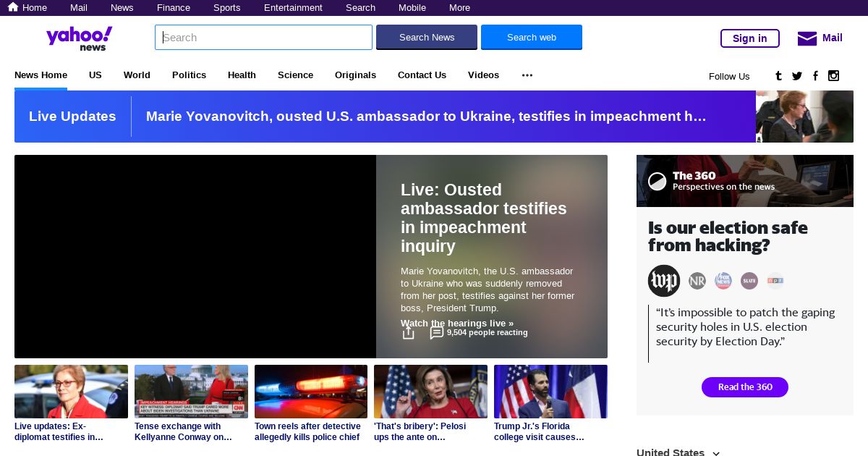Go to Mail in top bar
The image size is (868, 456).
(79, 8)
